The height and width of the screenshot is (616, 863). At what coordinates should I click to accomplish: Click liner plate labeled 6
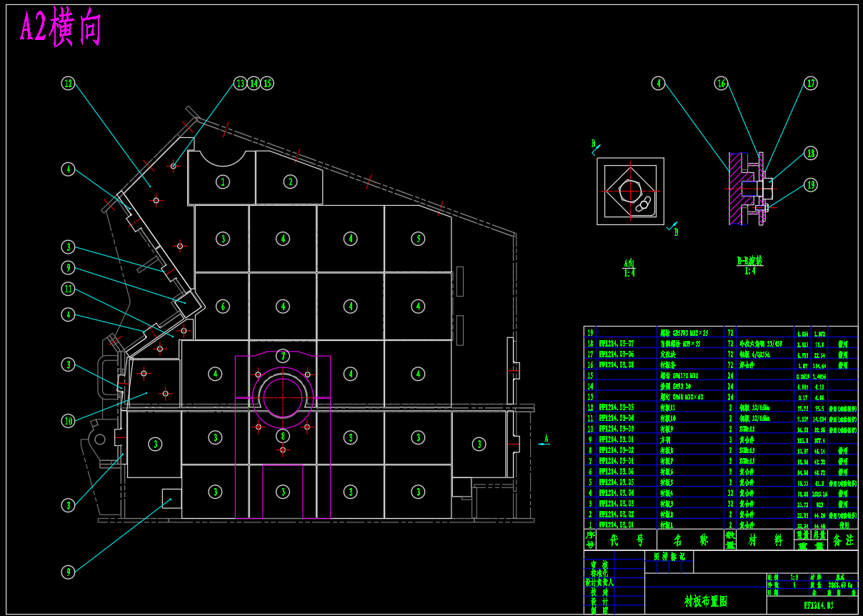(x=222, y=307)
